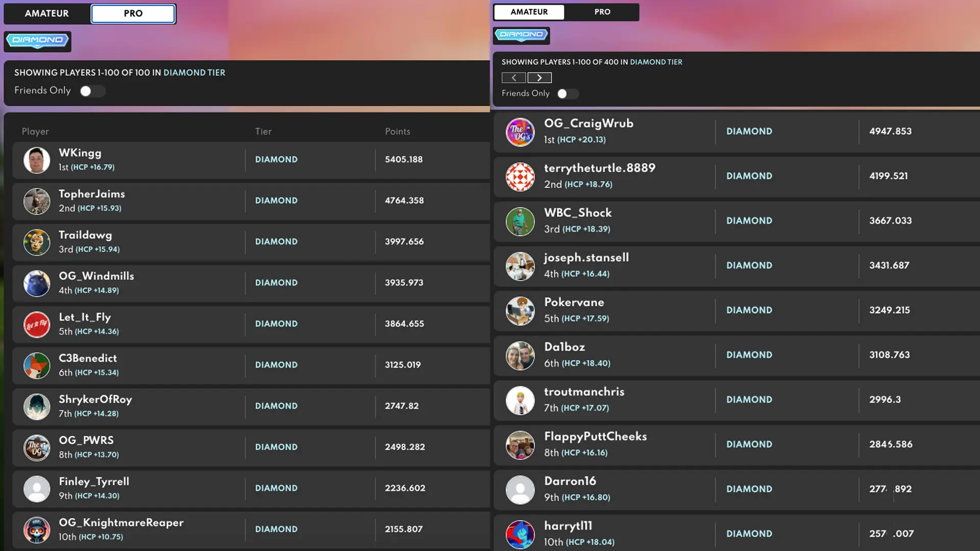Click OG_CraigWrub's profile avatar
The height and width of the screenshot is (551, 980).
[520, 132]
